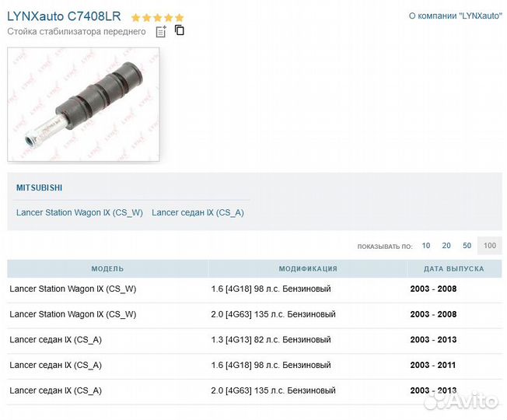
Task: Open the 'О компании LYNXauto' link
Action: pos(455,16)
